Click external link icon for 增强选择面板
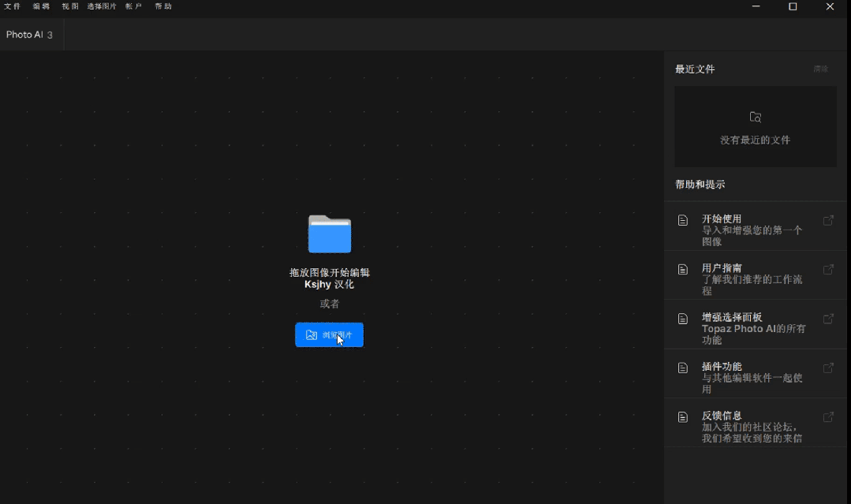 (828, 319)
